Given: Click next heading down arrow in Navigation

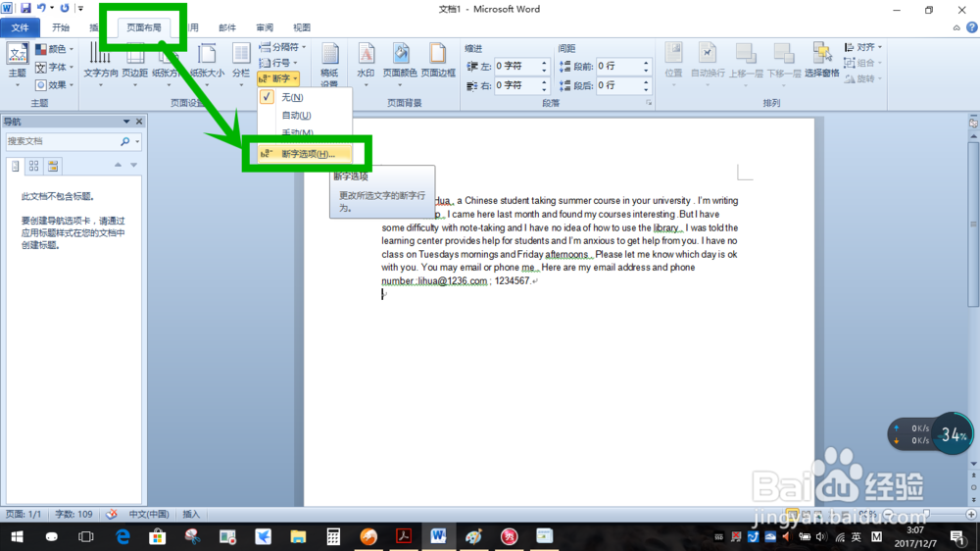Looking at the screenshot, I should 133,165.
